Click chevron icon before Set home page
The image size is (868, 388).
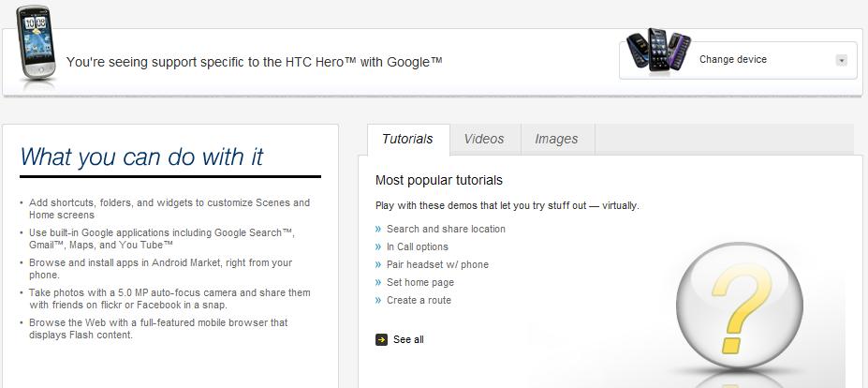(378, 282)
